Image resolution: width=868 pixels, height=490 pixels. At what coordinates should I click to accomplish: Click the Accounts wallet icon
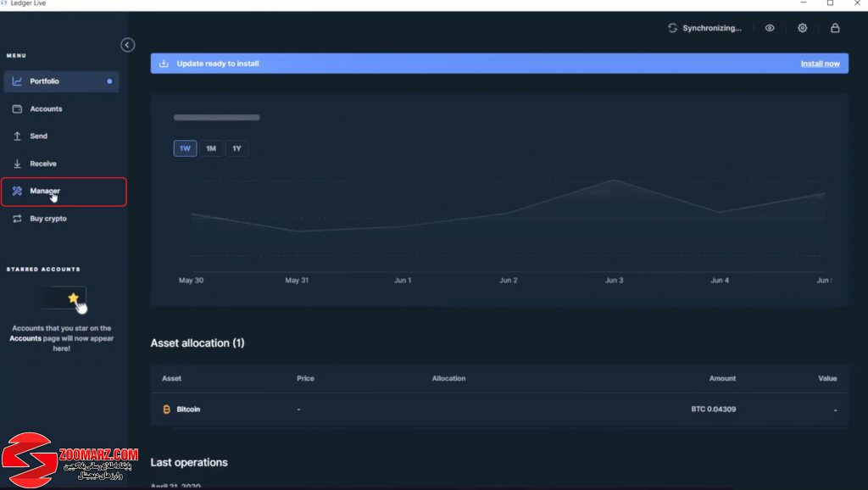17,109
